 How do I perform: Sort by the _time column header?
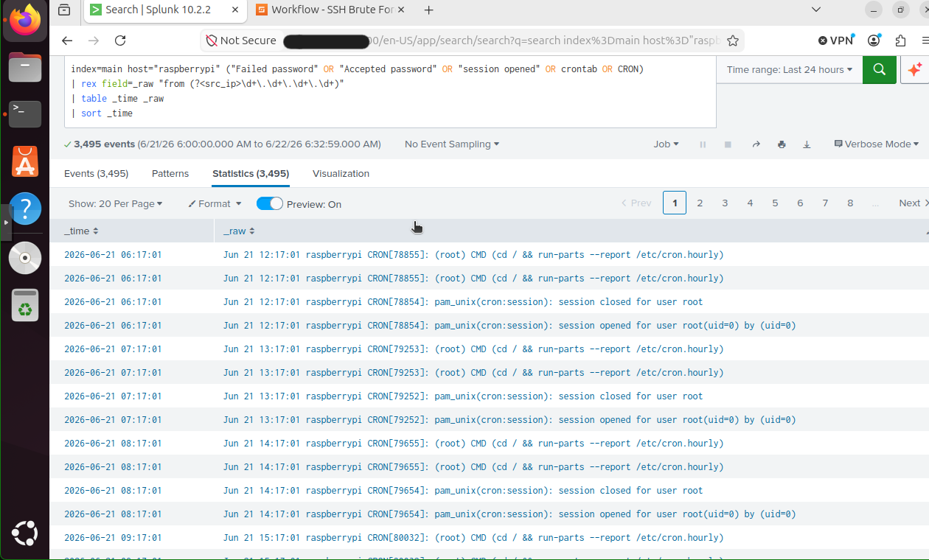pos(81,231)
